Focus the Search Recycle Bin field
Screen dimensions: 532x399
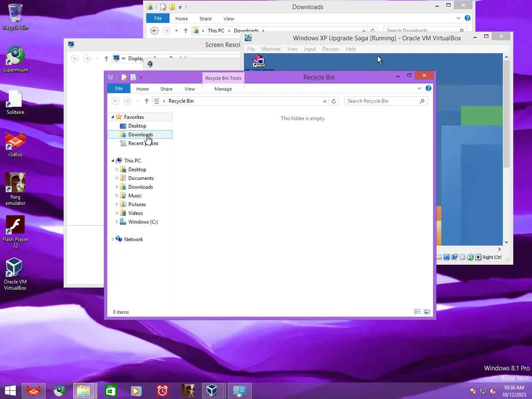[x=386, y=101]
